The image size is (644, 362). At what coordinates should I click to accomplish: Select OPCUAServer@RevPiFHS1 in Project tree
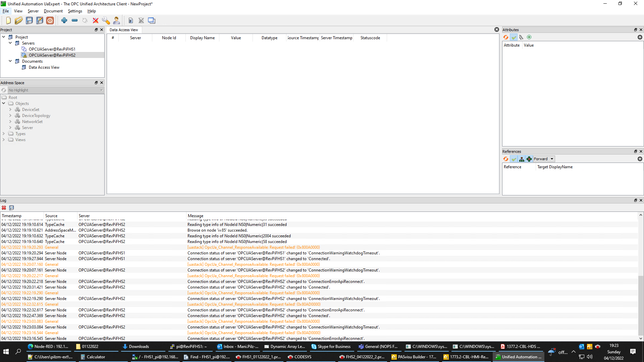click(52, 49)
